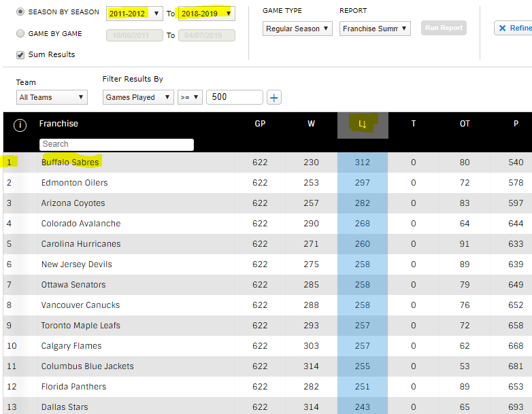Open the 2011-2012 start season dropdown
Image resolution: width=532 pixels, height=414 pixels.
click(134, 14)
